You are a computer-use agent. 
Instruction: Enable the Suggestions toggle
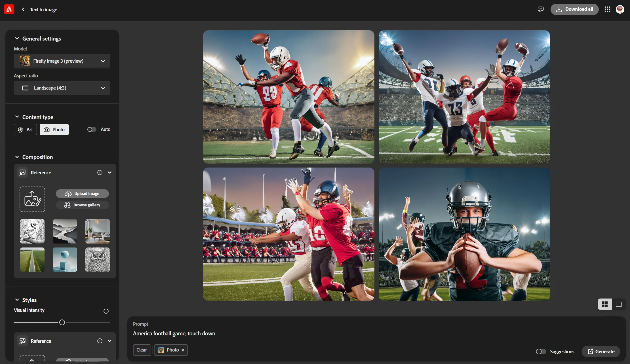pos(541,352)
